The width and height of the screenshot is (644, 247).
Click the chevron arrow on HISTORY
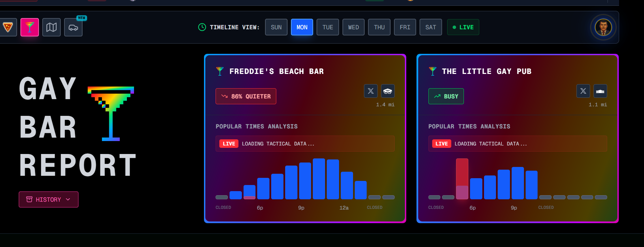(68, 199)
